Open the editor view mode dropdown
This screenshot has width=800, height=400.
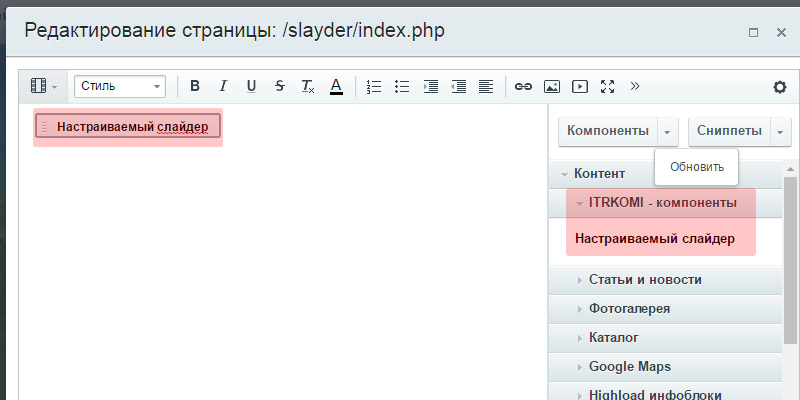(44, 86)
